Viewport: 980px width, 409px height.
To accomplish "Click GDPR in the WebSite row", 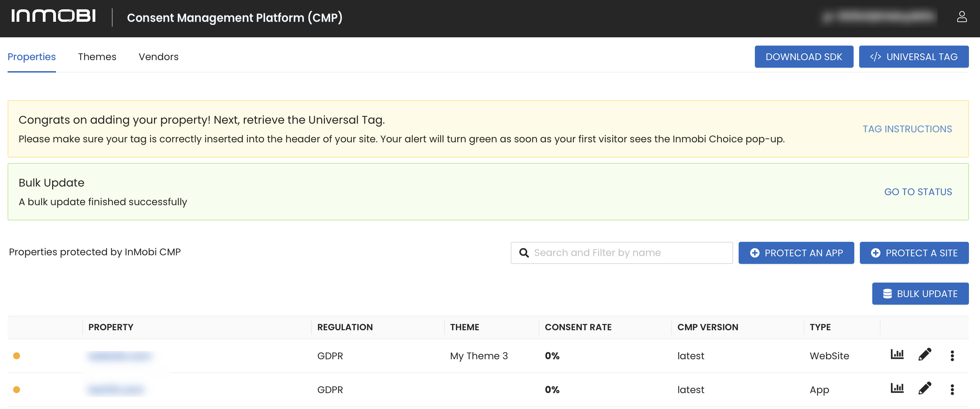I will coord(330,356).
